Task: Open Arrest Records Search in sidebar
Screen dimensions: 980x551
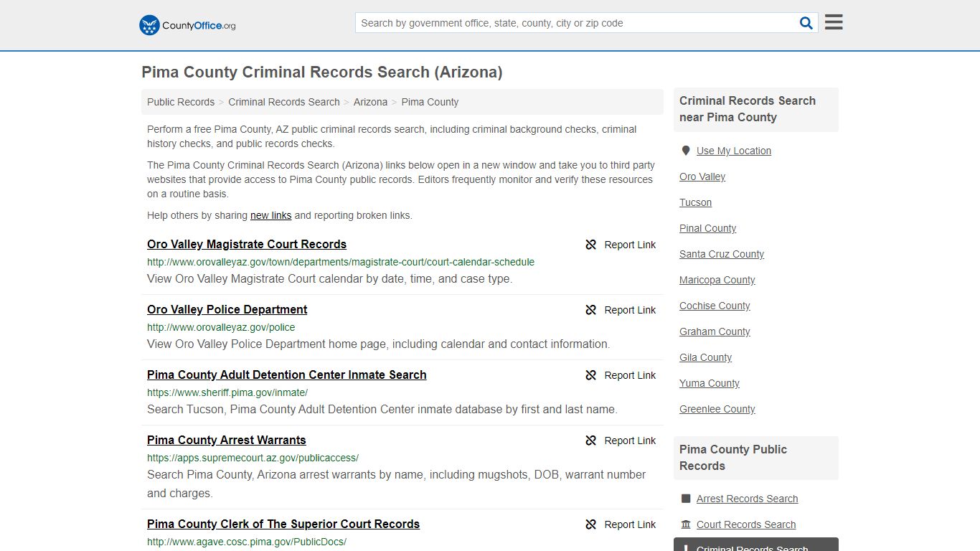Action: click(748, 499)
